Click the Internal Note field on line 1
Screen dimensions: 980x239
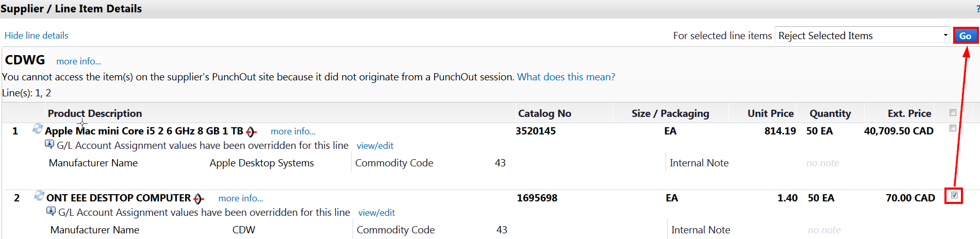(x=822, y=163)
